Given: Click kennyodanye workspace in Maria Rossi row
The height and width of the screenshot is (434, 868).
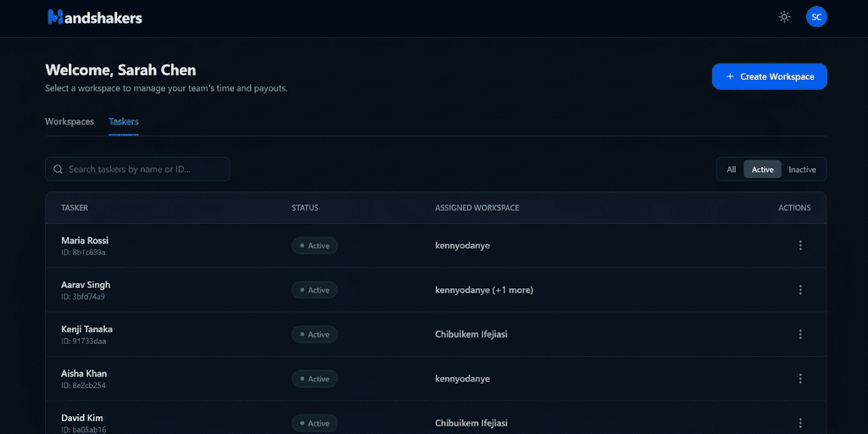Looking at the screenshot, I should click(x=462, y=245).
